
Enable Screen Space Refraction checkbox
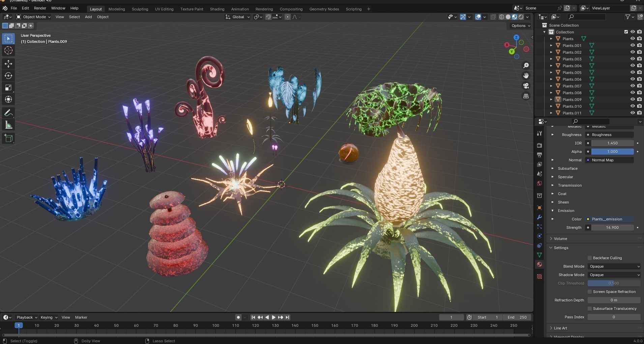[590, 292]
